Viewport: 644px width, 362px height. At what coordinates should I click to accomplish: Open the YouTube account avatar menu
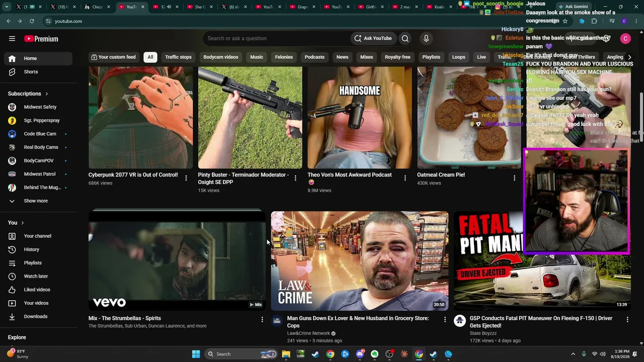[625, 39]
